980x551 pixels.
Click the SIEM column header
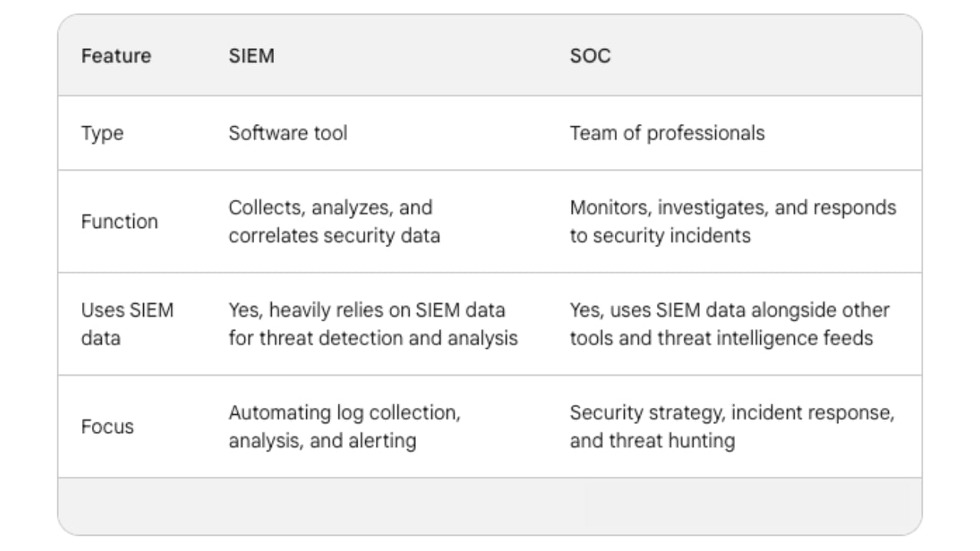251,56
